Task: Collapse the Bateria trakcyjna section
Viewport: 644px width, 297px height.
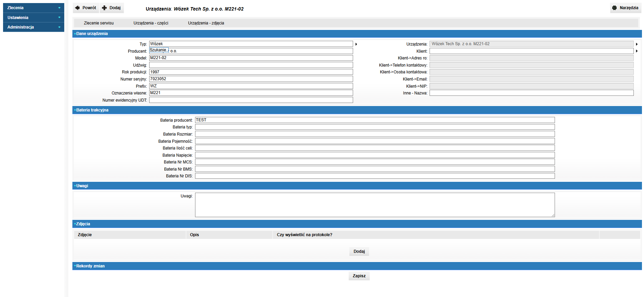Action: 75,110
